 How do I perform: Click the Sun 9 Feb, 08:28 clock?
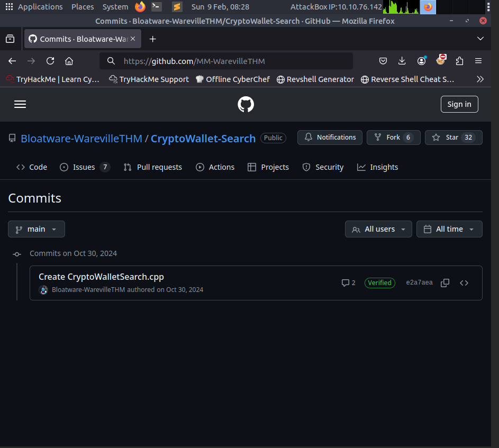(220, 7)
